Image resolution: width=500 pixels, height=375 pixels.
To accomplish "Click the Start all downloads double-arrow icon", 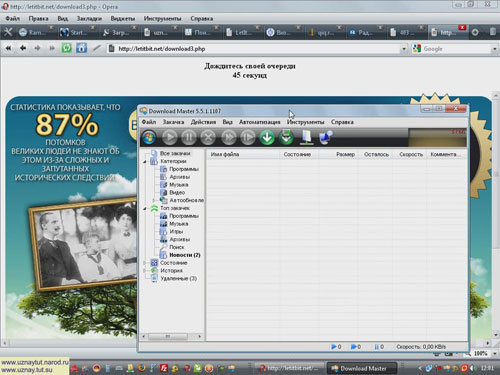I will pyautogui.click(x=228, y=137).
